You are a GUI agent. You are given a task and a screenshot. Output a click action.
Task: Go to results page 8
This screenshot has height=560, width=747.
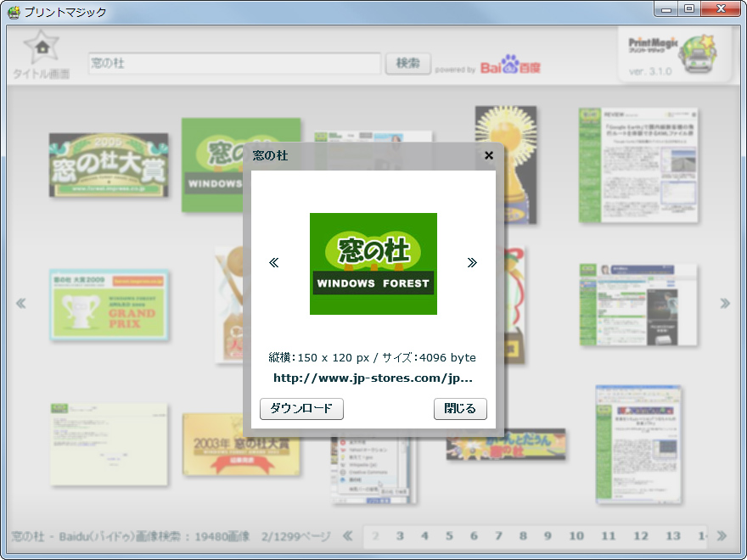click(523, 536)
